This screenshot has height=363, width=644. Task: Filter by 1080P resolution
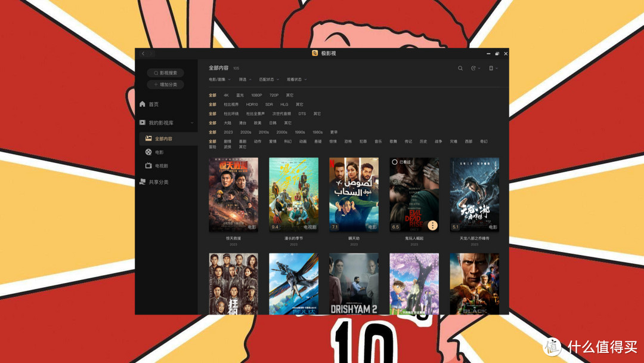[256, 96]
